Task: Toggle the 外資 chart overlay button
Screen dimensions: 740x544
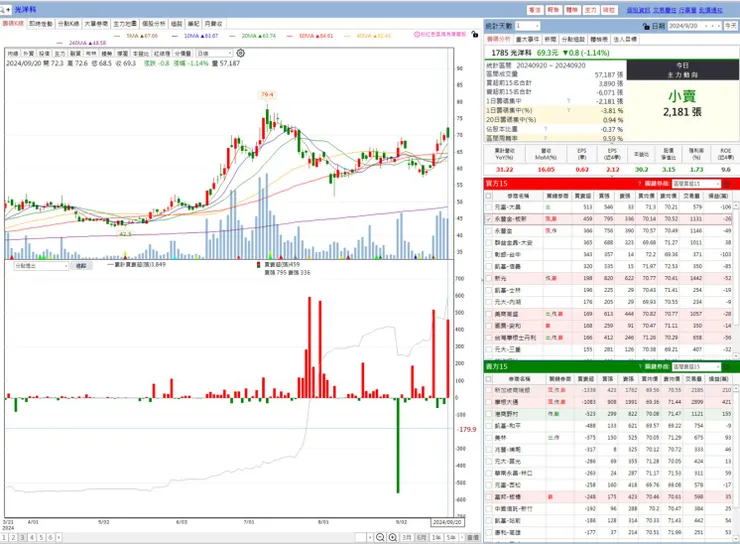Action: click(28, 53)
